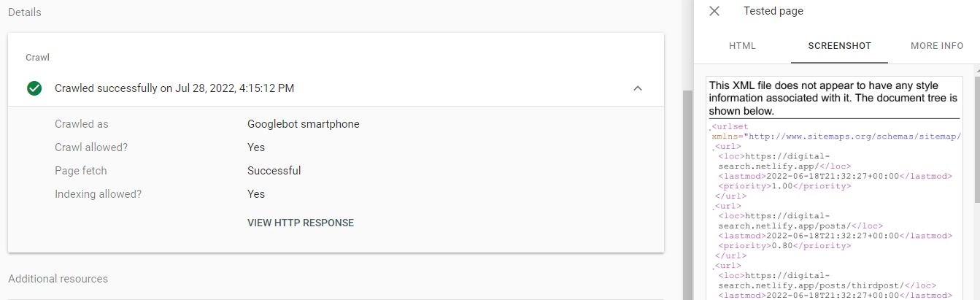Image resolution: width=980 pixels, height=300 pixels.
Task: Close the Tested page panel
Action: 714,11
